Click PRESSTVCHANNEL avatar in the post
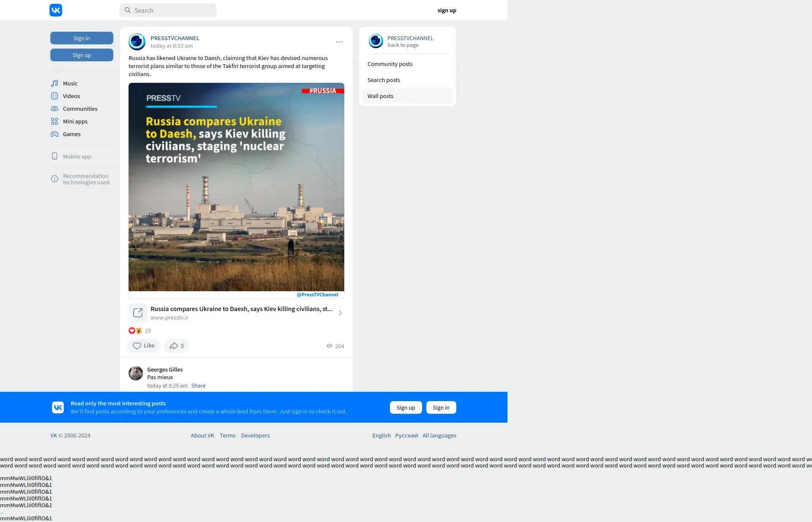 pos(137,42)
